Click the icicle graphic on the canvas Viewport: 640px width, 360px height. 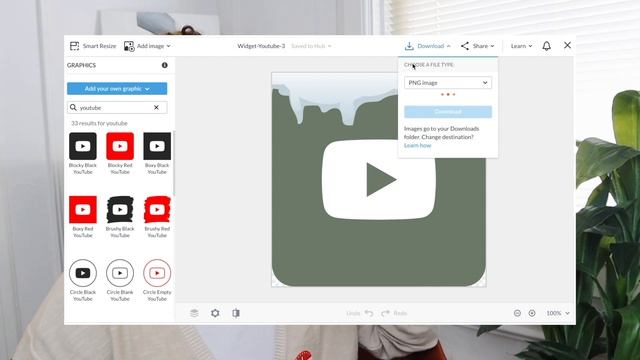point(335,100)
